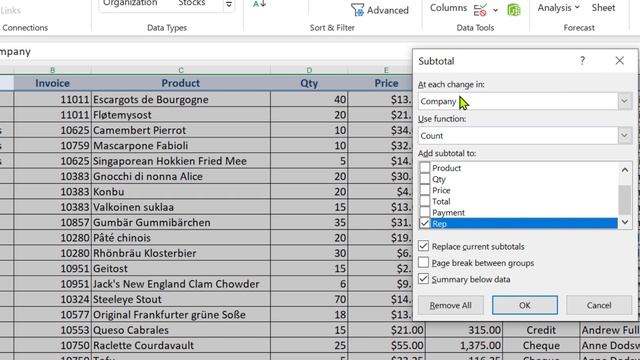Select column D header
This screenshot has height=360, width=640.
pyautogui.click(x=309, y=70)
